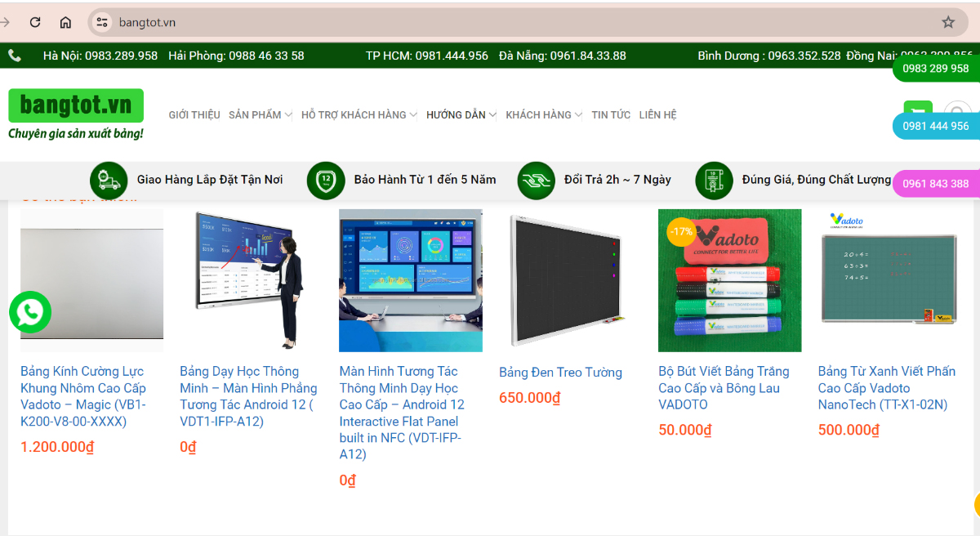This screenshot has width=980, height=536.
Task: Click the exchange handshake icon
Action: (537, 180)
